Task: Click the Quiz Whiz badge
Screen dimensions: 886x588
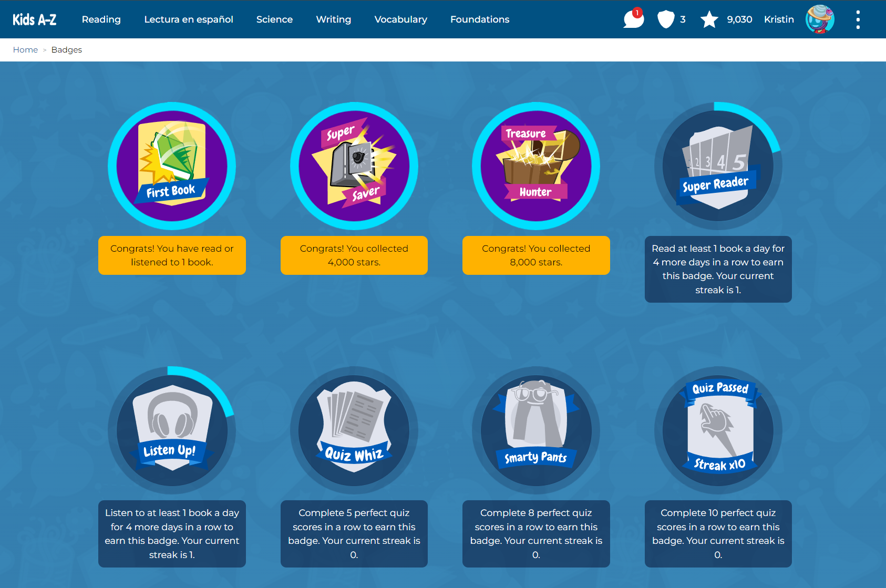Action: point(354,430)
